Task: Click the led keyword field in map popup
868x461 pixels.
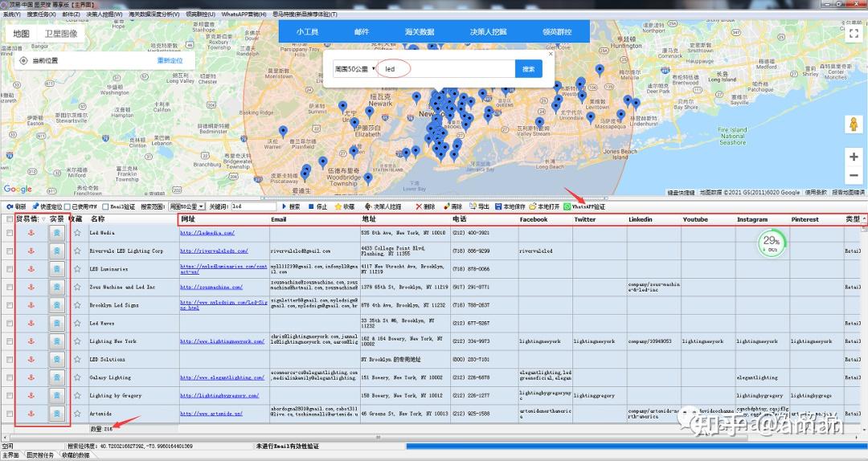Action: [445, 69]
